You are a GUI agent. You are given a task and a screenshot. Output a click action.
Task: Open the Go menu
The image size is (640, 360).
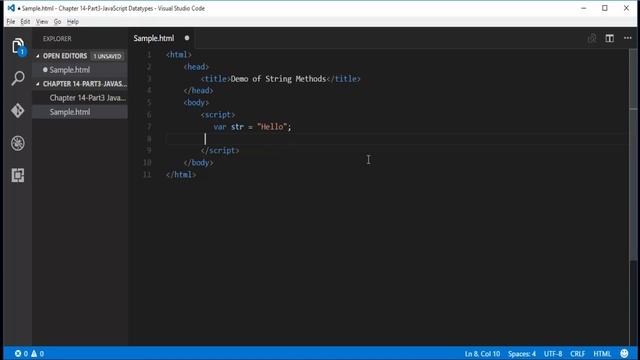click(x=57, y=22)
